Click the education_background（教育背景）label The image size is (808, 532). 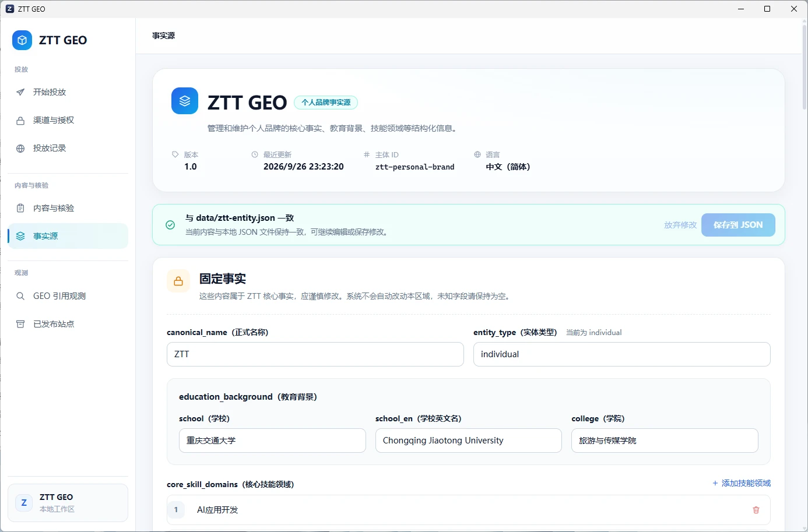[248, 397]
